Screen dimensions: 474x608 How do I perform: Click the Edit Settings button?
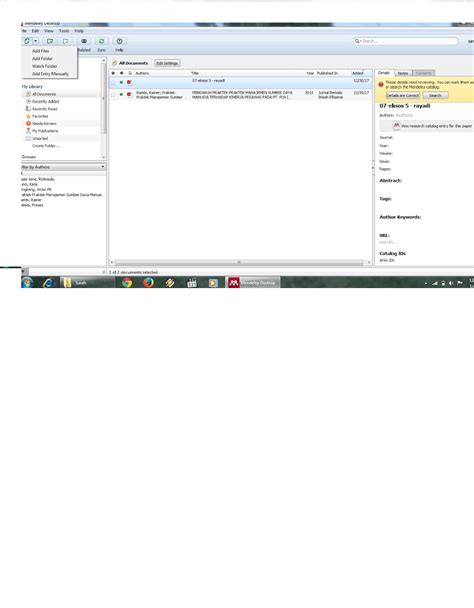pos(167,63)
